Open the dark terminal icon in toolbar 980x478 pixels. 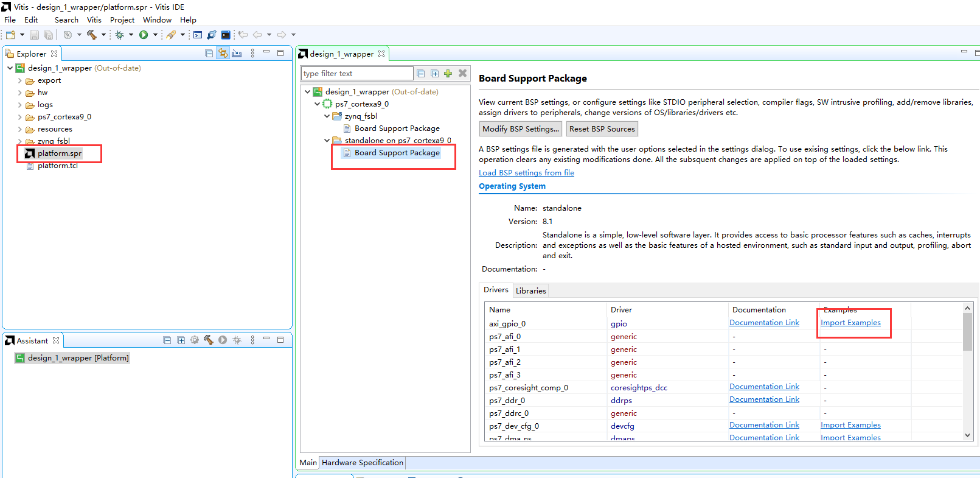(x=226, y=35)
